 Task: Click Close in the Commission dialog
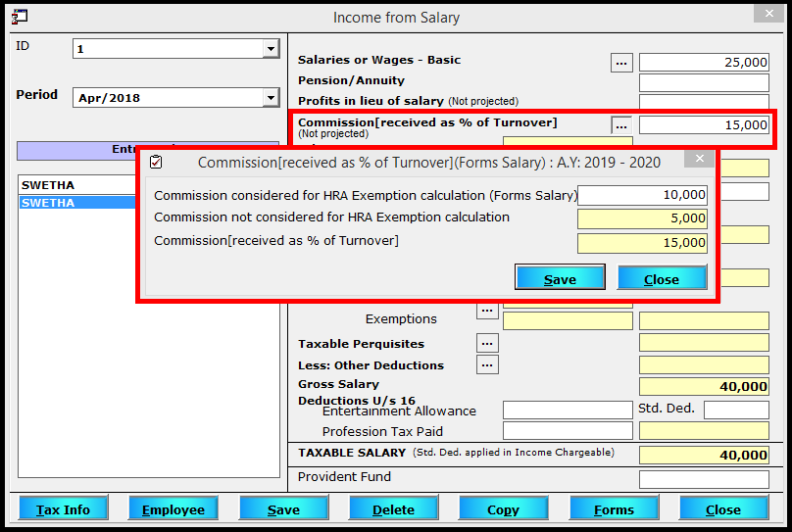tap(662, 277)
